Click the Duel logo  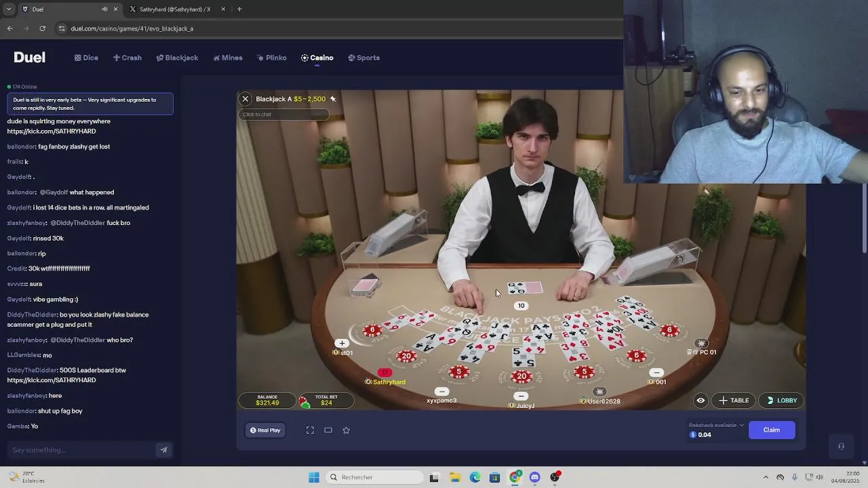click(x=29, y=58)
